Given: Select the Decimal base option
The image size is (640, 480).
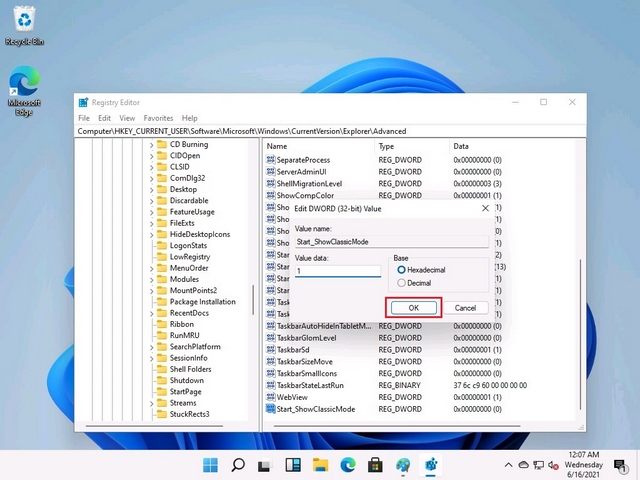Looking at the screenshot, I should click(402, 283).
